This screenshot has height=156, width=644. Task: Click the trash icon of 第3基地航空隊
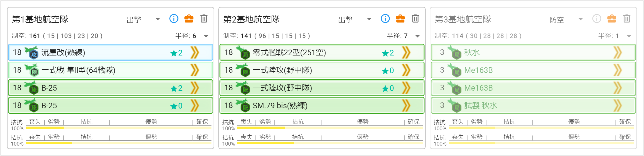(x=627, y=18)
